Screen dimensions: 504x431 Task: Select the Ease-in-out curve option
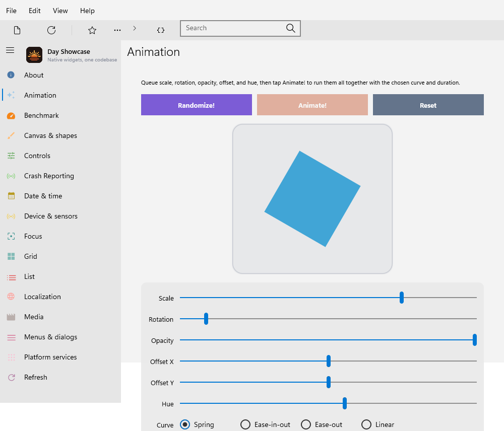[x=245, y=424]
